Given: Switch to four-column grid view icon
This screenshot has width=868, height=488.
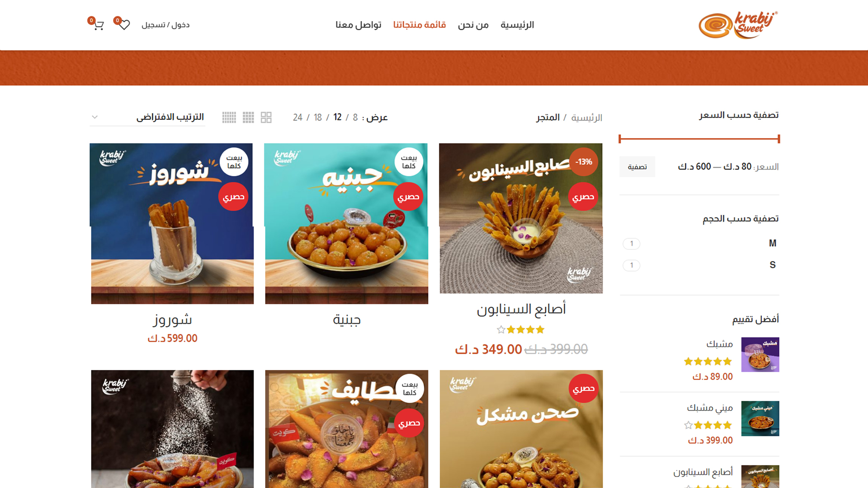Looking at the screenshot, I should tap(229, 117).
